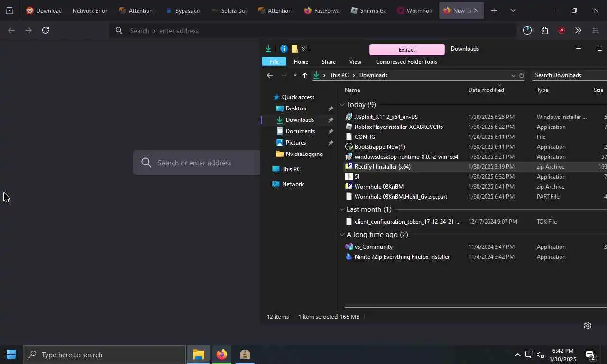Screen dimensions: 607x364
Task: List all Firefox tabs dropdown
Action: 513,10
